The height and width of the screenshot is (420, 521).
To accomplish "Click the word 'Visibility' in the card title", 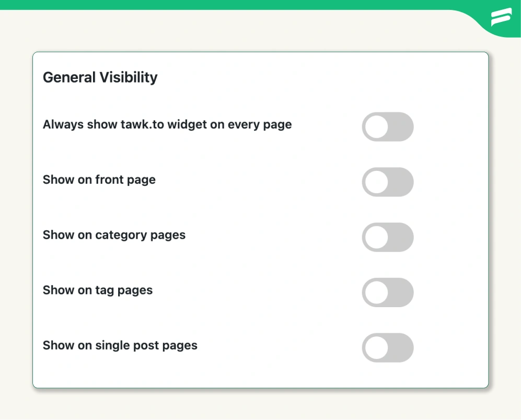I will tap(129, 78).
